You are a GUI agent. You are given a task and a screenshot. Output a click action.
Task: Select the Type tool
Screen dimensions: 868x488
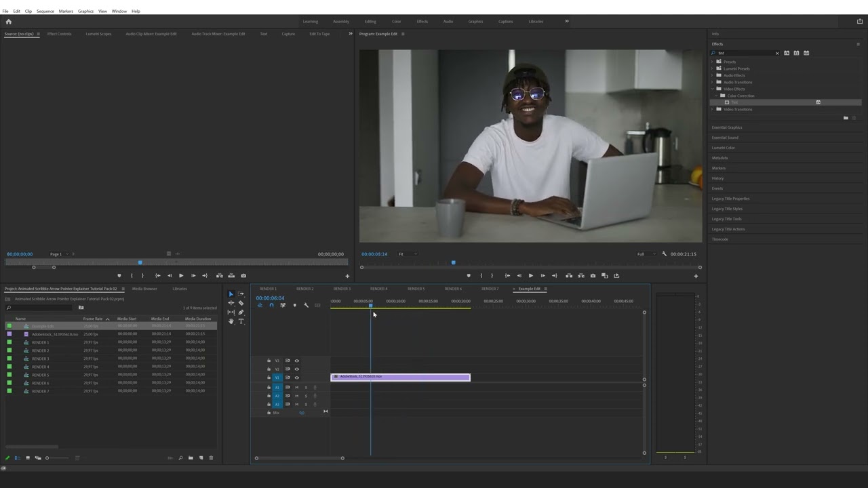(241, 321)
